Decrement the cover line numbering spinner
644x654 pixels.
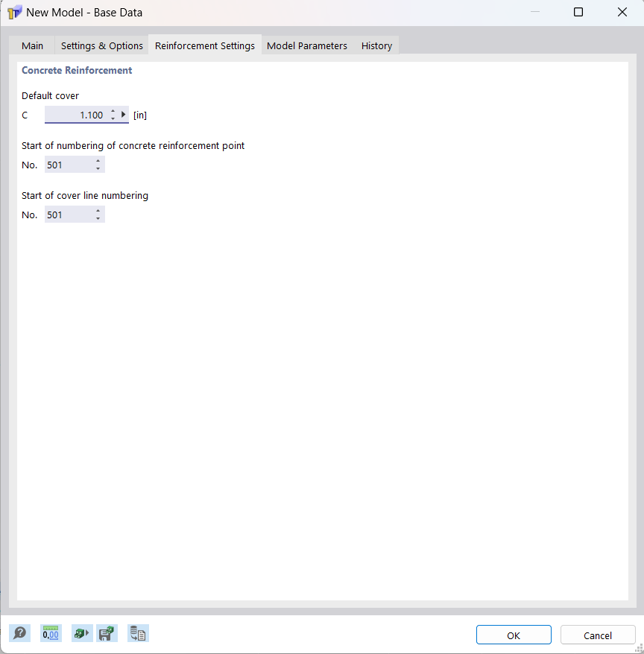point(98,218)
